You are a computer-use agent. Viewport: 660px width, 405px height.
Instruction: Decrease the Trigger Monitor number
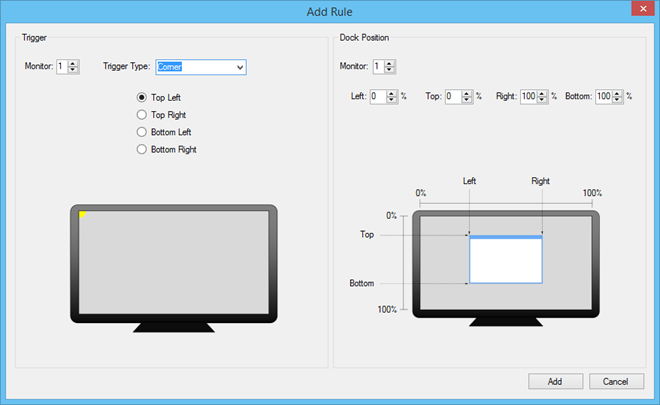point(73,69)
